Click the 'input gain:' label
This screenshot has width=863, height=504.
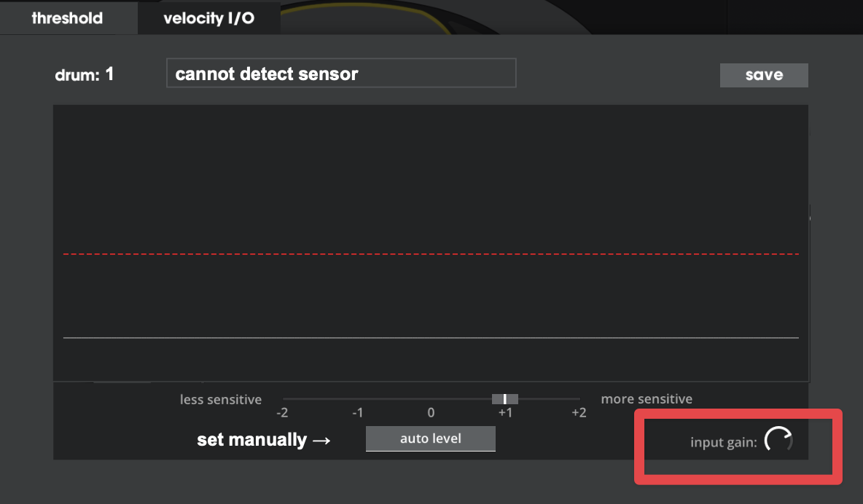click(724, 442)
